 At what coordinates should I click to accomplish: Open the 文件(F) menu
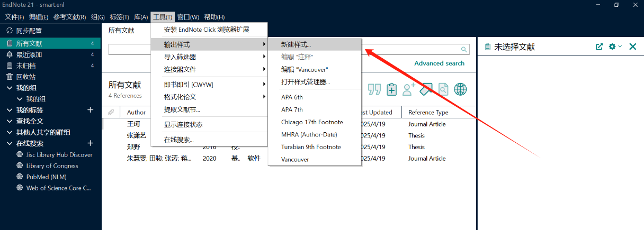15,17
